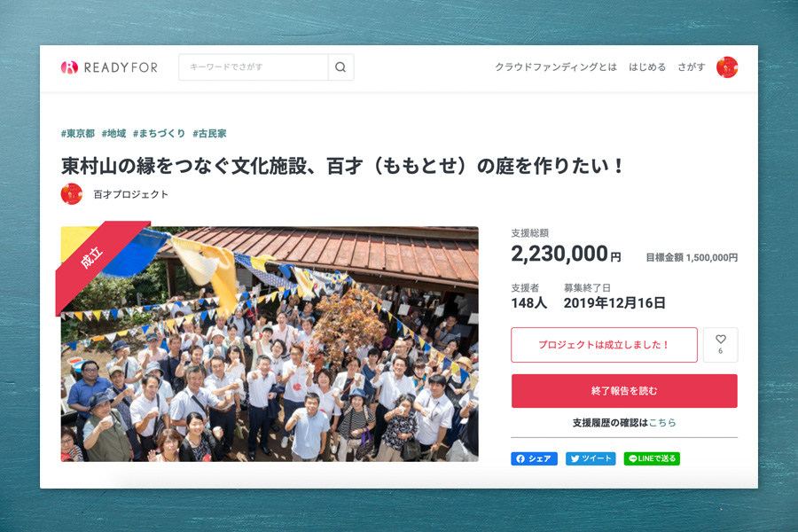Tweet the project with ツイート button
Image resolution: width=798 pixels, height=532 pixels.
coord(591,458)
